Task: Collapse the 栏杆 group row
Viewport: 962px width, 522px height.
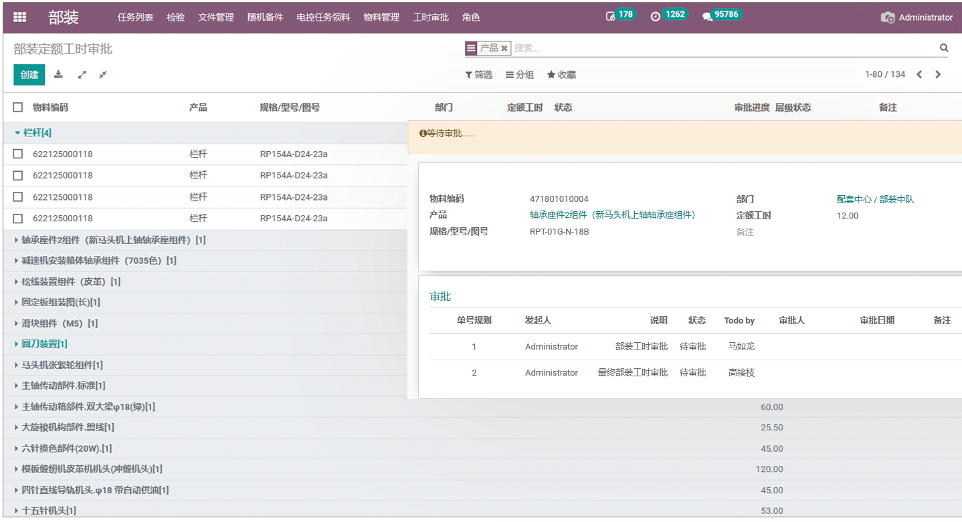Action: (x=34, y=132)
